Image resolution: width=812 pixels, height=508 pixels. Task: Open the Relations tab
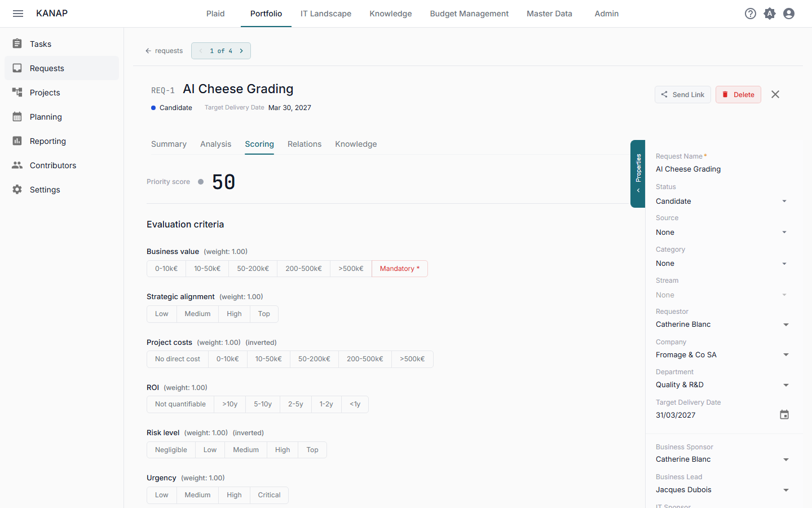coord(304,144)
